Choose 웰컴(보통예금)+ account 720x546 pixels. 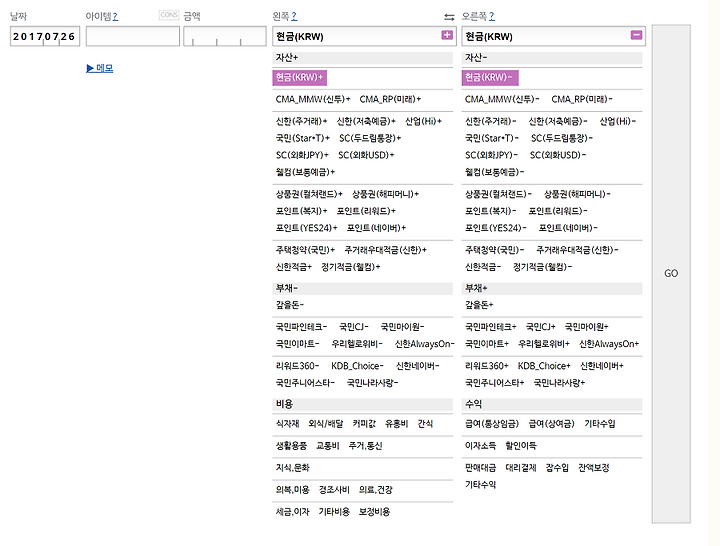click(305, 172)
